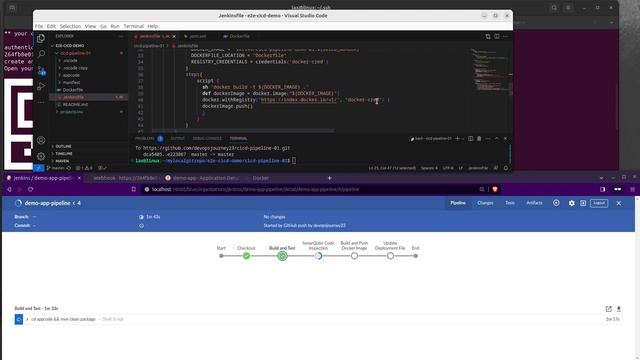The height and width of the screenshot is (360, 640).
Task: Open Manage gear in VS Code activity bar
Action: click(x=41, y=156)
